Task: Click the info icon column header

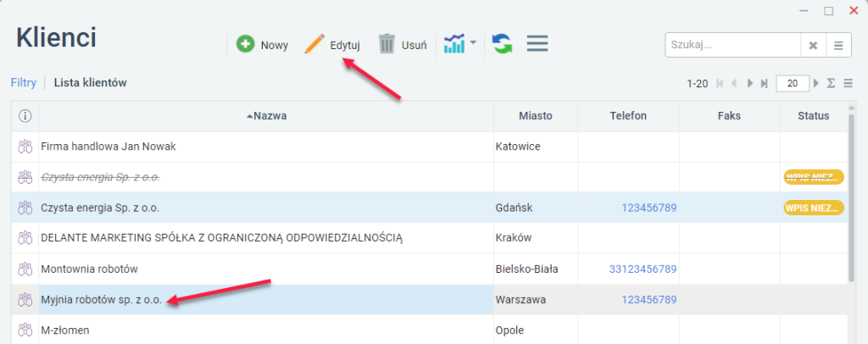Action: point(25,116)
